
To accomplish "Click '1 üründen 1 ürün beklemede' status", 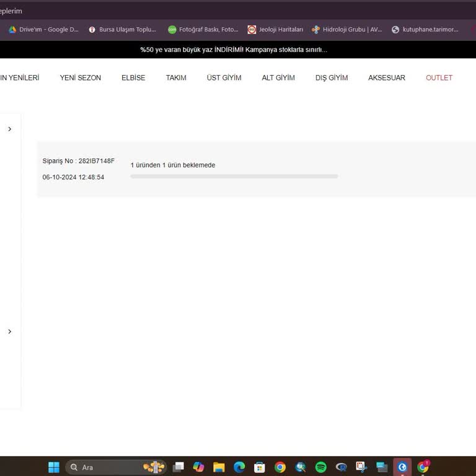I will pyautogui.click(x=173, y=165).
